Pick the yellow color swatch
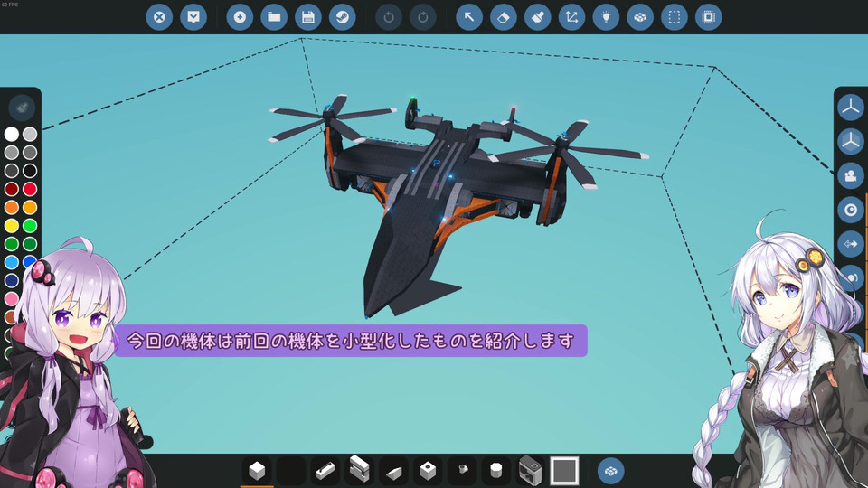This screenshot has width=868, height=488. click(12, 226)
